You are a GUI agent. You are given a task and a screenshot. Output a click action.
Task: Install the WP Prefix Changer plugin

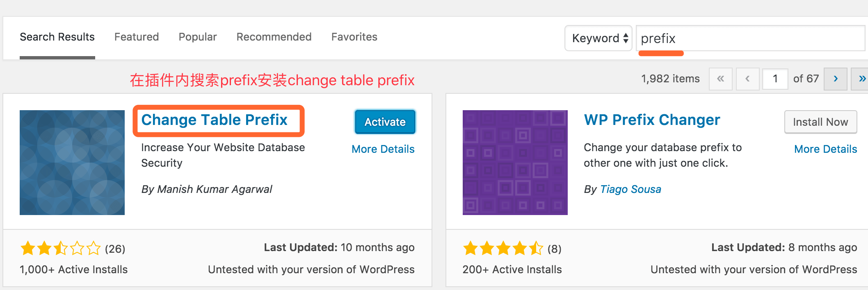coord(820,122)
